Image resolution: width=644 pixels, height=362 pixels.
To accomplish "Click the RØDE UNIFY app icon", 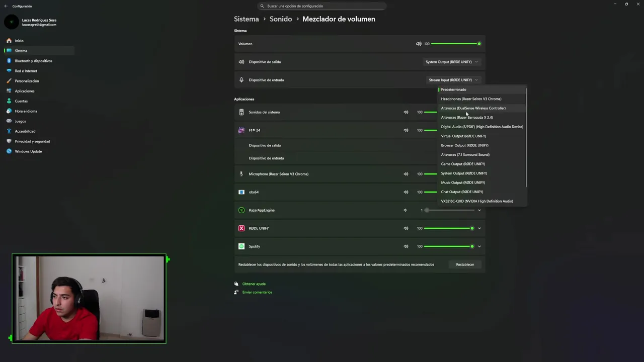I will 242,228.
